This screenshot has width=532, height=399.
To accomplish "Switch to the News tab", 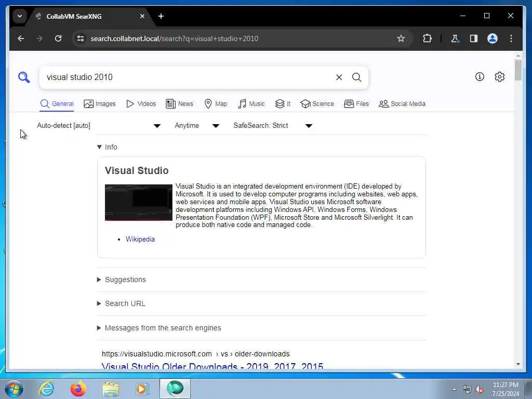I will pyautogui.click(x=179, y=104).
